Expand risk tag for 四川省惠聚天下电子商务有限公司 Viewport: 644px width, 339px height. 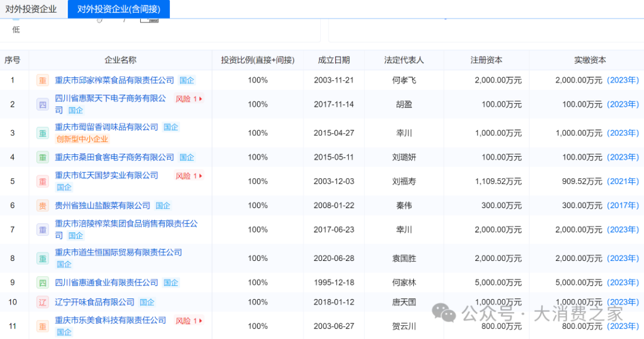pos(189,99)
